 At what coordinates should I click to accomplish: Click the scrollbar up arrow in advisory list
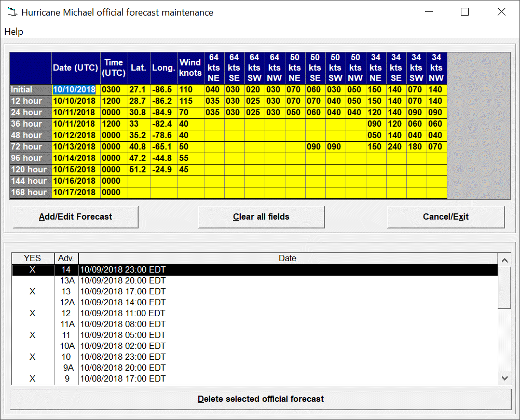[x=503, y=259]
